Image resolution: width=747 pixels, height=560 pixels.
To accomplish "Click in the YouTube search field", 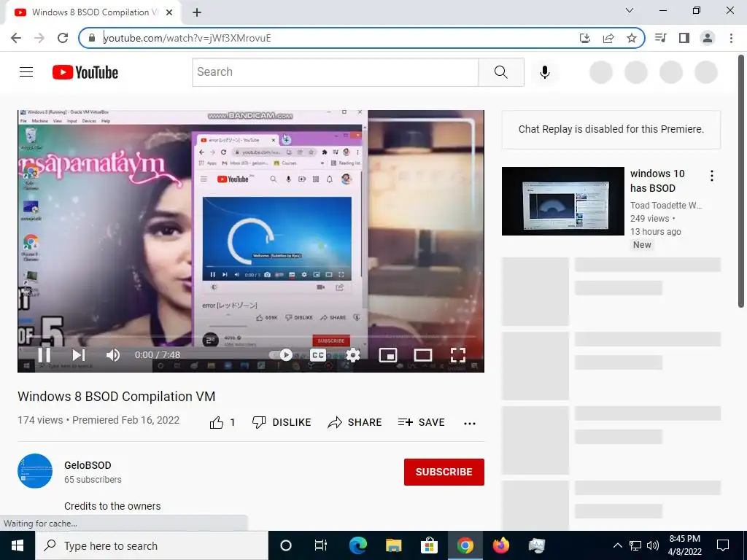I will [336, 72].
